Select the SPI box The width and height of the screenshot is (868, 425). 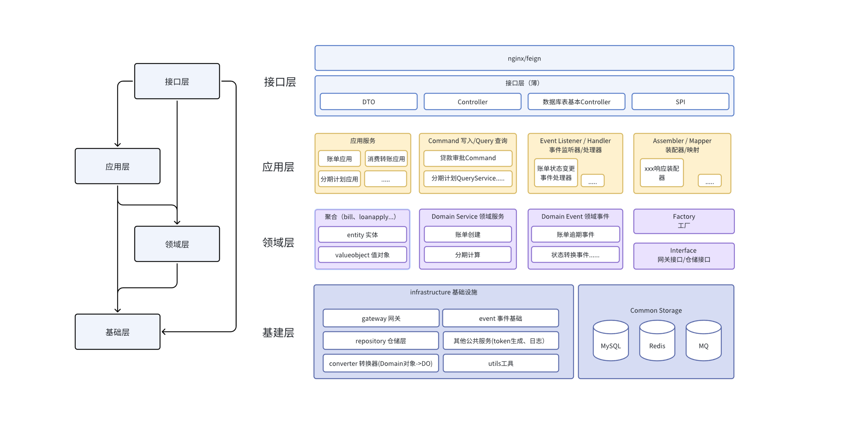tap(680, 102)
